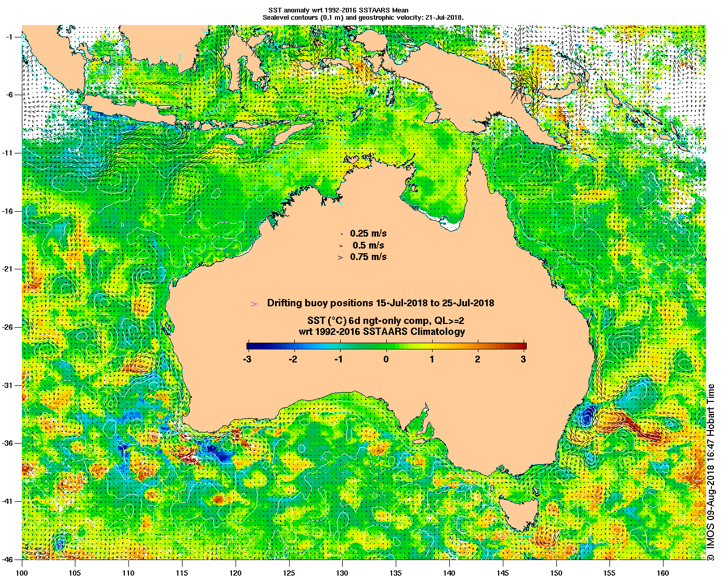Click the green colorbar region above the 0 tick label
The height and width of the screenshot is (585, 728).
(x=386, y=346)
